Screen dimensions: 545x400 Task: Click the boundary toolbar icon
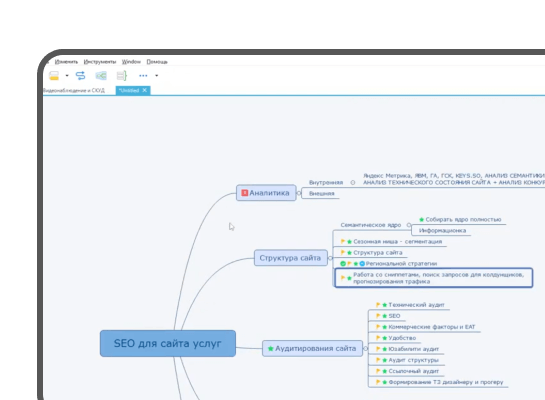pyautogui.click(x=101, y=75)
